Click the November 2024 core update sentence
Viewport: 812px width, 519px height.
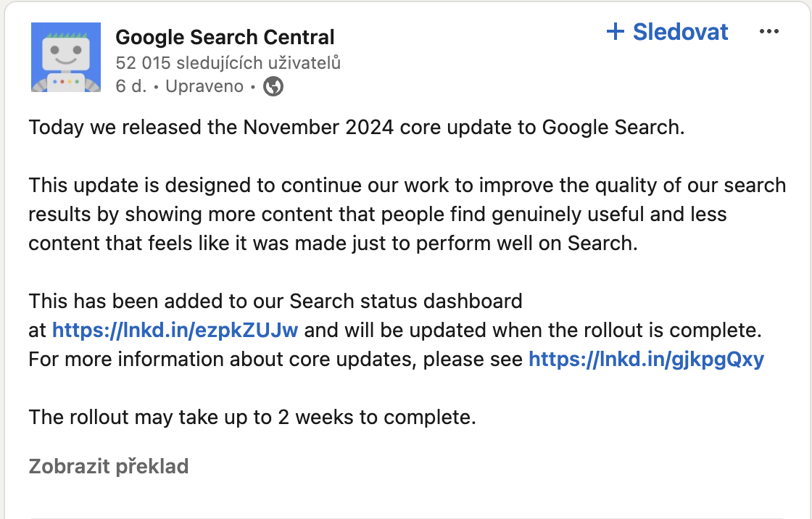(x=356, y=127)
